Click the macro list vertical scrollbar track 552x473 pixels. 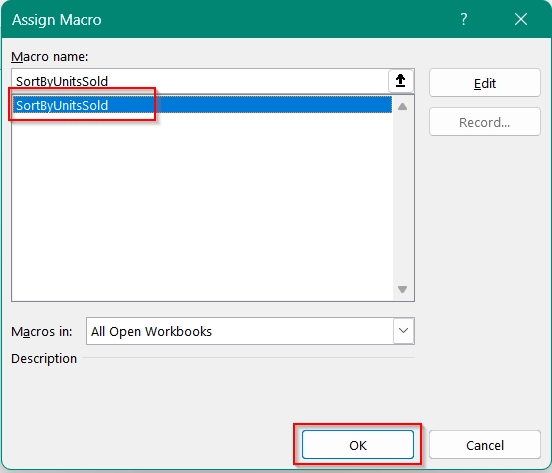point(402,198)
